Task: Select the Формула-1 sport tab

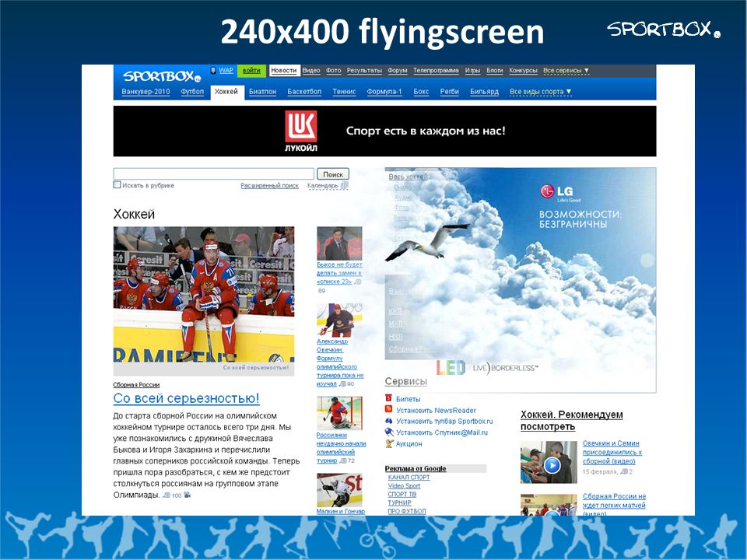Action: 384,92
